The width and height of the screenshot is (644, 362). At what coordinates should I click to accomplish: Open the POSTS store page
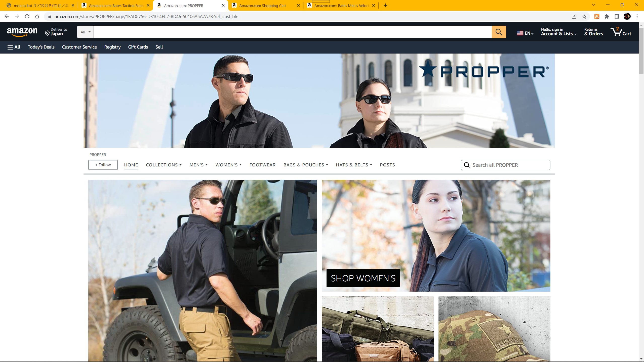pyautogui.click(x=387, y=165)
